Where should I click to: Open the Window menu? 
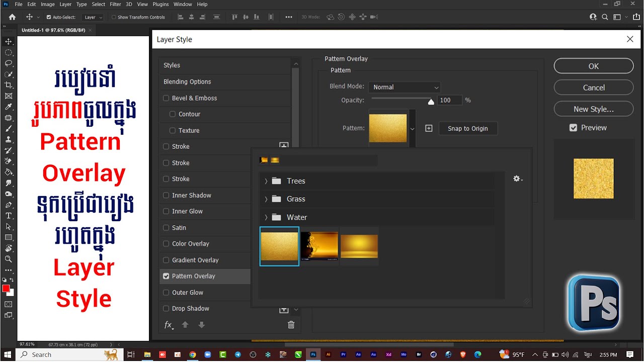click(183, 4)
